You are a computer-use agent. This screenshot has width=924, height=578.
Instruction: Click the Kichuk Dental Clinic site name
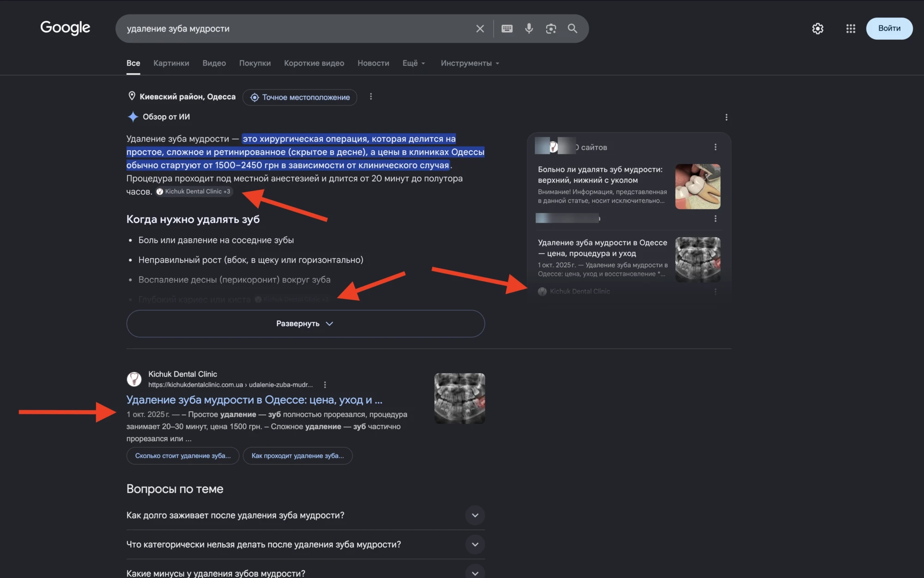point(182,374)
